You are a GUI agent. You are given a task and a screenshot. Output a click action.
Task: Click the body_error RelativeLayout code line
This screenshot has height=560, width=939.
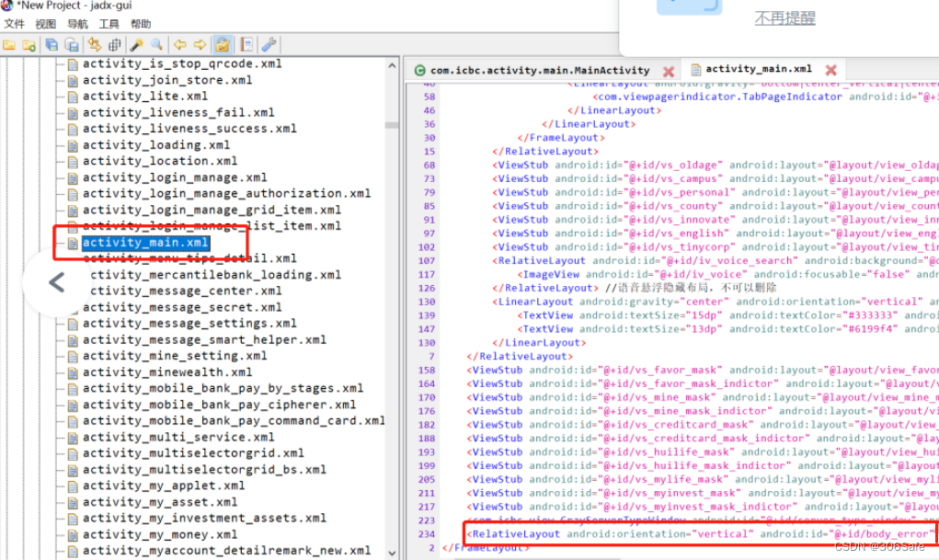703,534
